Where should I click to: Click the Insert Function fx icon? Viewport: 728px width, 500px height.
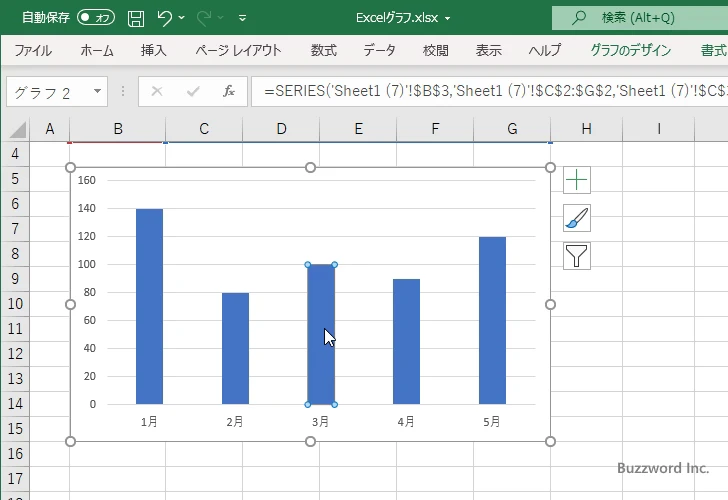tap(229, 91)
